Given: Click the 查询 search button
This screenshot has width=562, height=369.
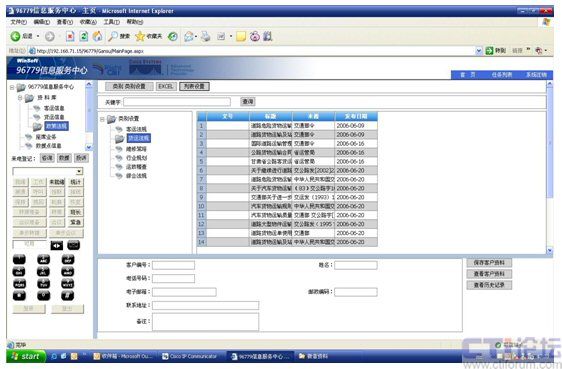Looking at the screenshot, I should coord(248,102).
